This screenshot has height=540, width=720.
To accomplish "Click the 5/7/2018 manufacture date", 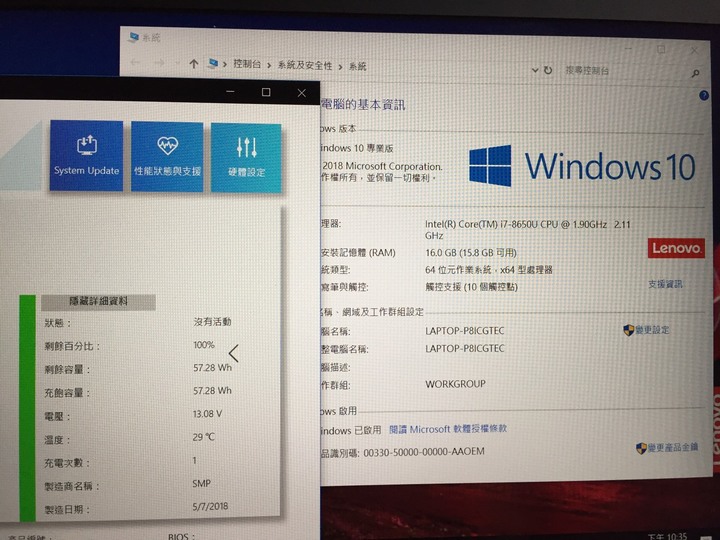I will tap(210, 506).
